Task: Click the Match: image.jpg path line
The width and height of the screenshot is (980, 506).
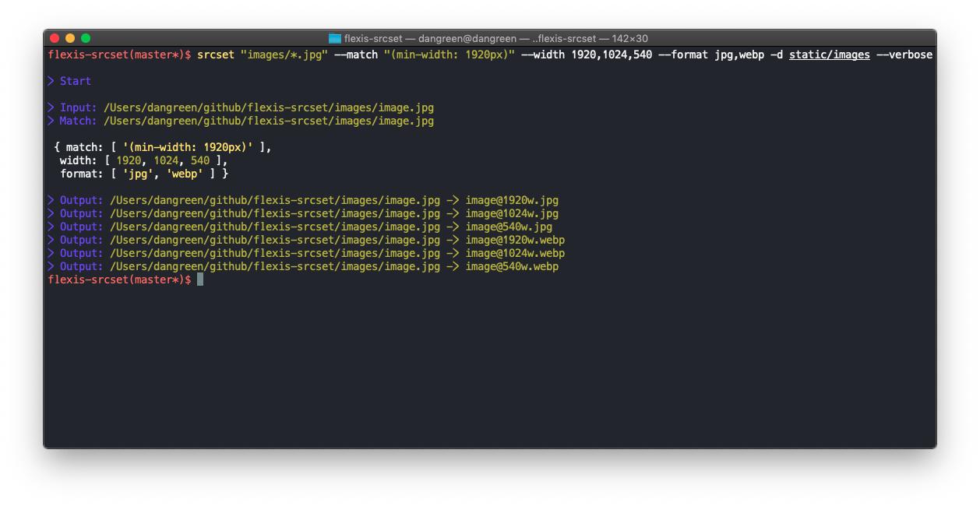Action: pos(241,121)
